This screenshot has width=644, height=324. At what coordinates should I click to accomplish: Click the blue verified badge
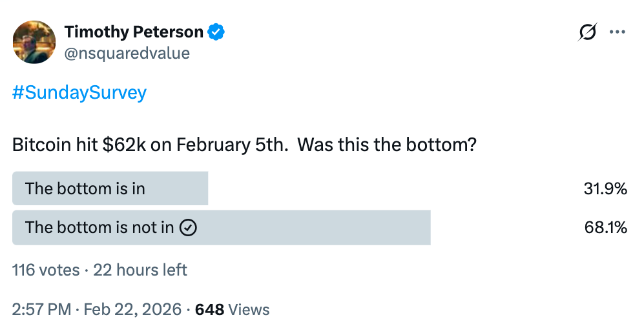[x=216, y=32]
